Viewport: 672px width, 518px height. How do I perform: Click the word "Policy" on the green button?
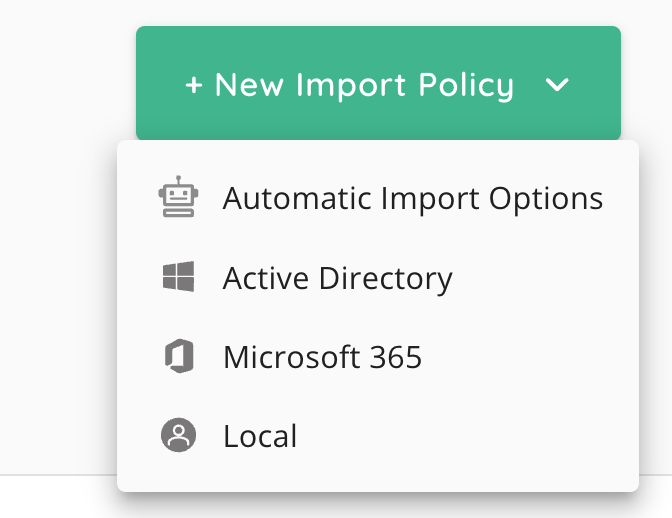[466, 86]
